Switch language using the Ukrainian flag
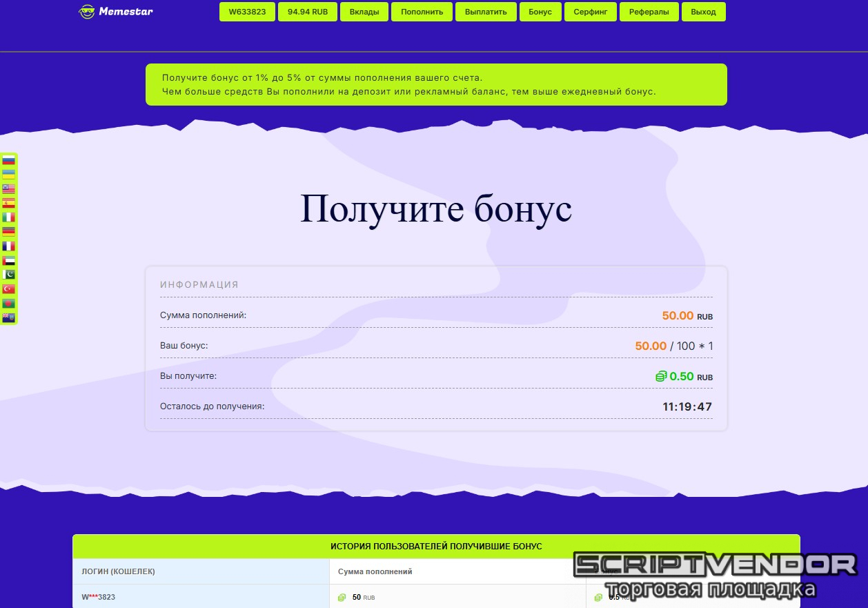 point(8,175)
